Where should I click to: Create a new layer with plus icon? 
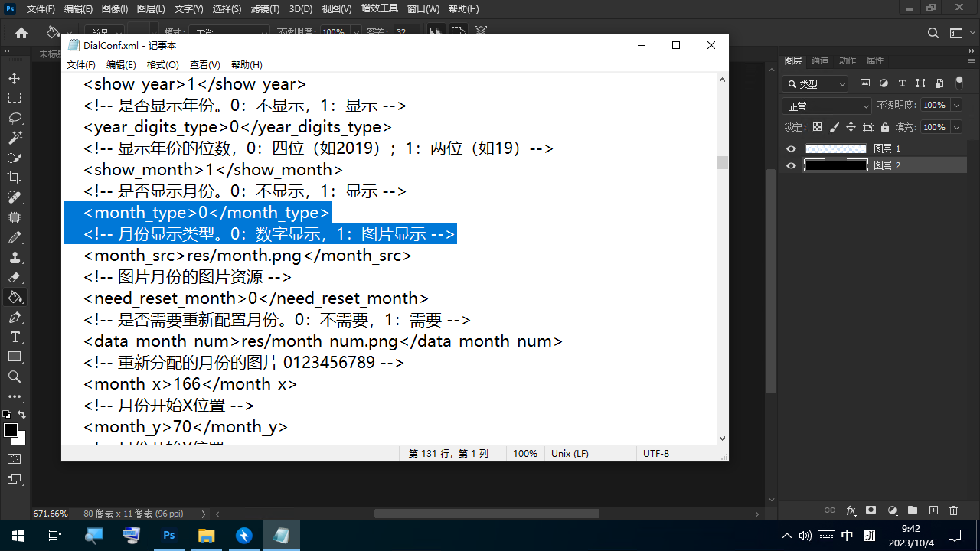click(x=933, y=510)
